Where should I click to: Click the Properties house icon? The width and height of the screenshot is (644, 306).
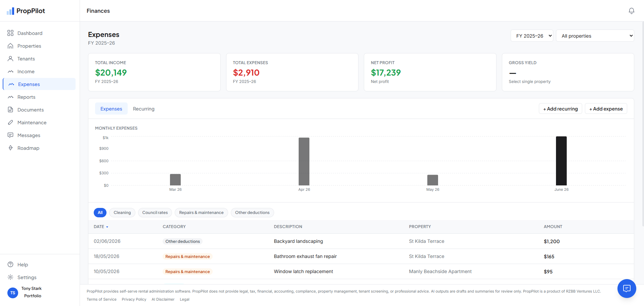click(x=10, y=46)
